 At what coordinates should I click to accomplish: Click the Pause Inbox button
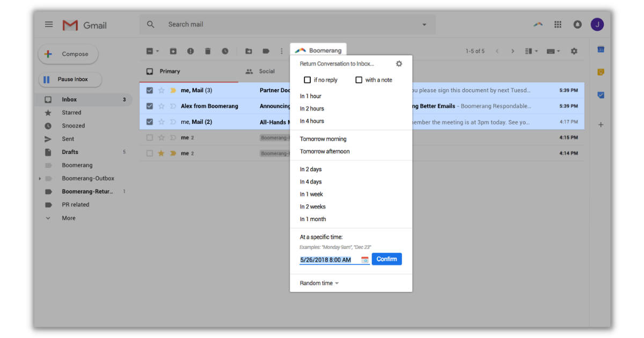[70, 79]
